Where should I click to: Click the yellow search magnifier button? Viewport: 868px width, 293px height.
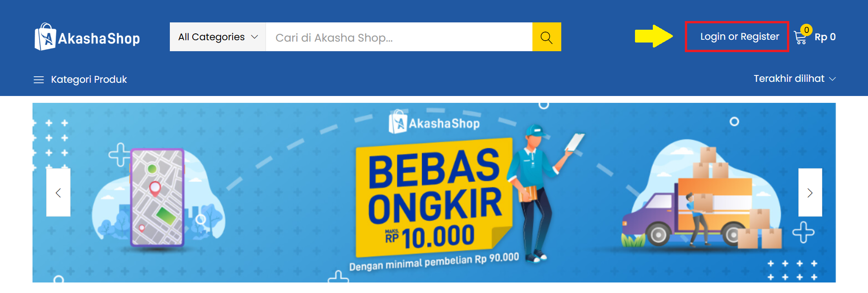point(547,37)
